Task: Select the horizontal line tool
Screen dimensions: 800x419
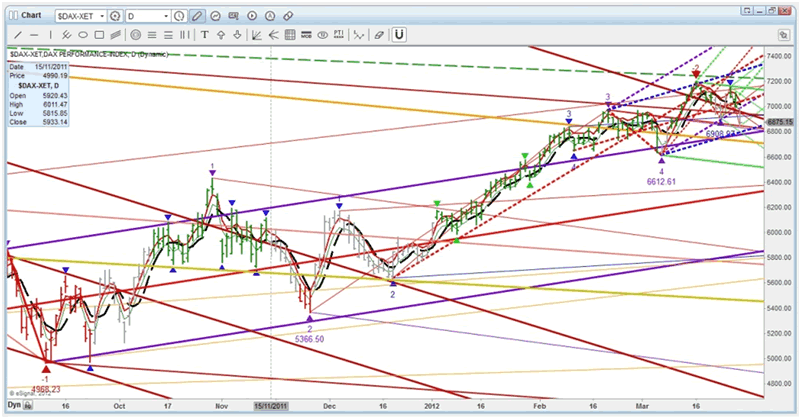Action: click(34, 35)
